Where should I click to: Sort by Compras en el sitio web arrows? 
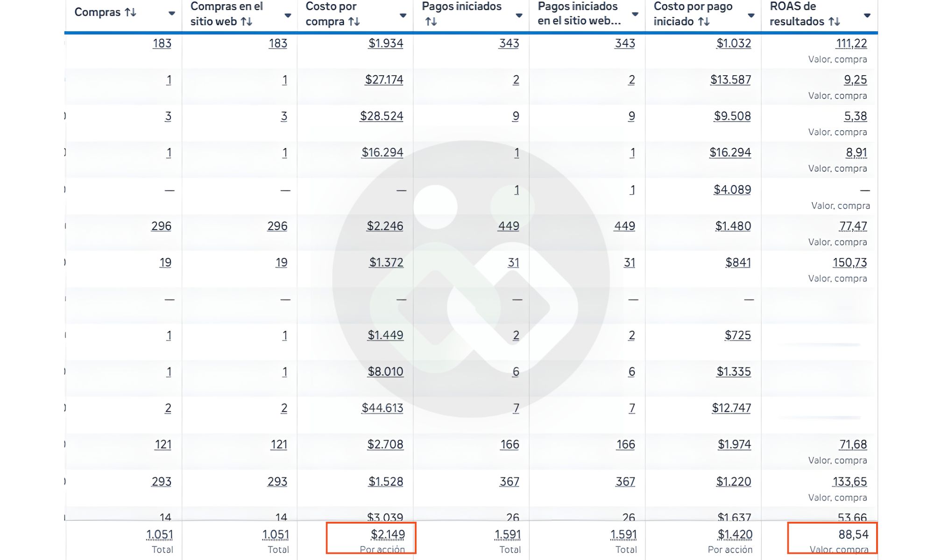pos(247,21)
